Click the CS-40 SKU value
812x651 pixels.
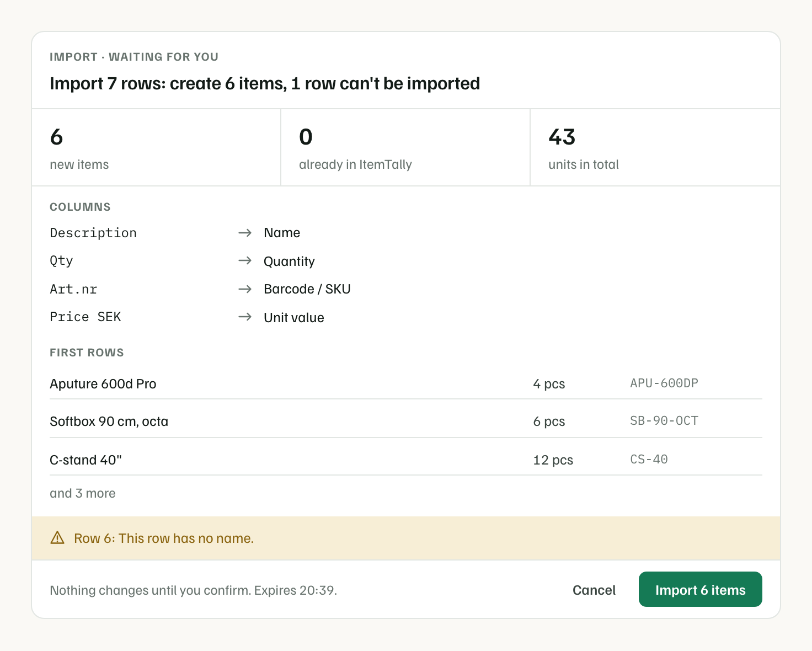click(649, 459)
